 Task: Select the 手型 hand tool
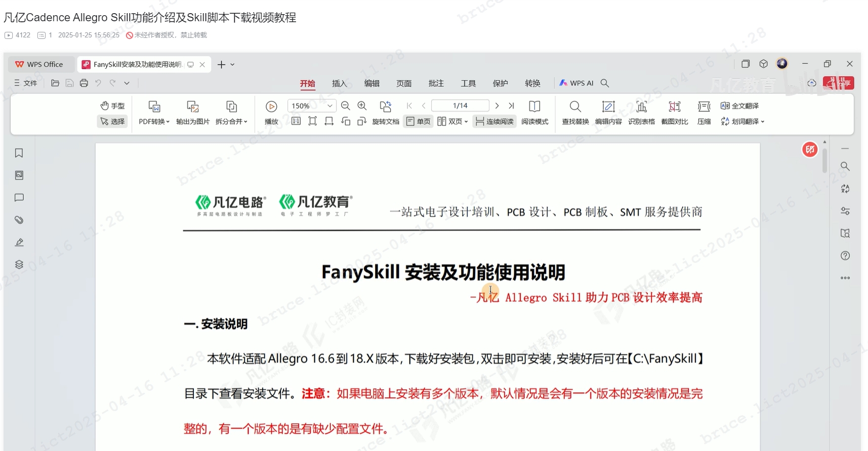point(112,106)
